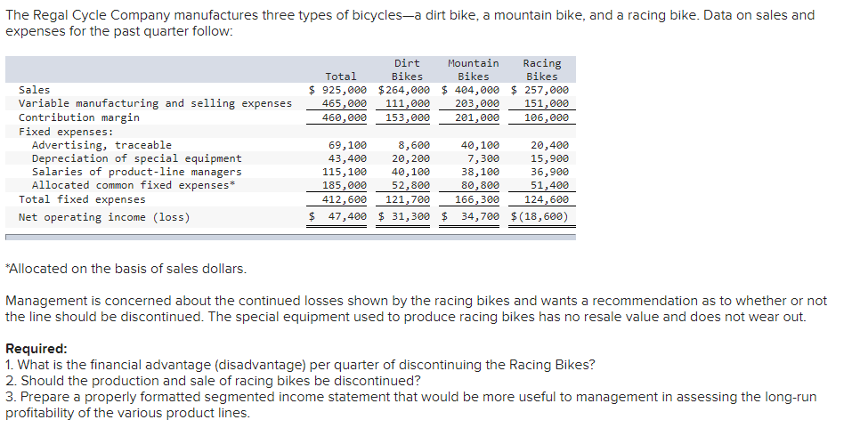Click 'Depreciation of special equipment' label
868x428 pixels.
pyautogui.click(x=137, y=158)
